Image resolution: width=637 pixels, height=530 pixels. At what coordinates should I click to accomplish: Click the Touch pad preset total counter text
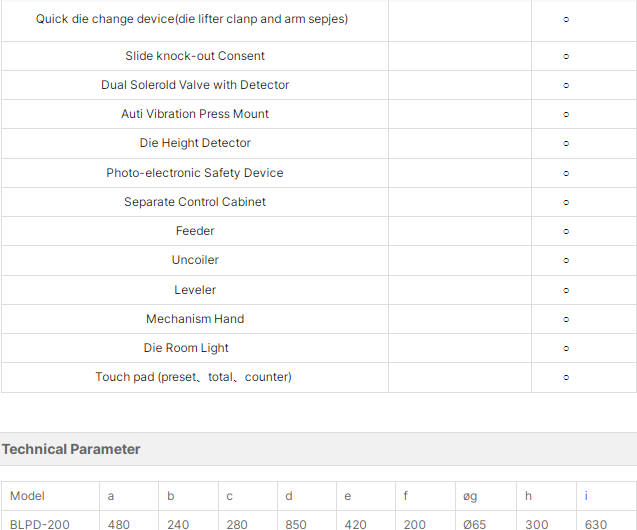coord(194,377)
